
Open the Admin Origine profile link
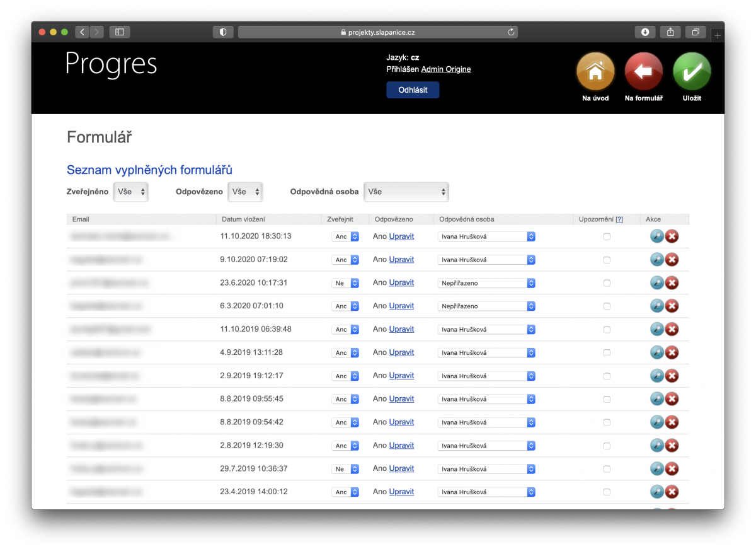coord(446,69)
